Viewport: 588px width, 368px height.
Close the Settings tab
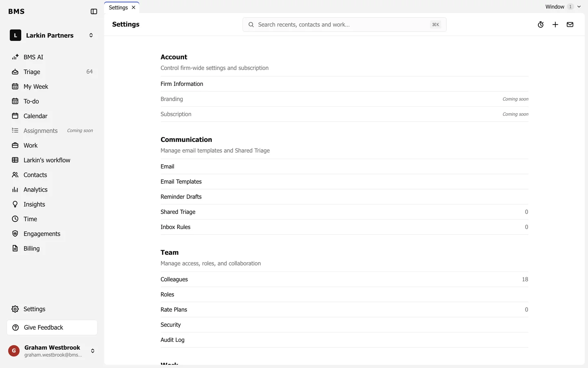tap(134, 7)
